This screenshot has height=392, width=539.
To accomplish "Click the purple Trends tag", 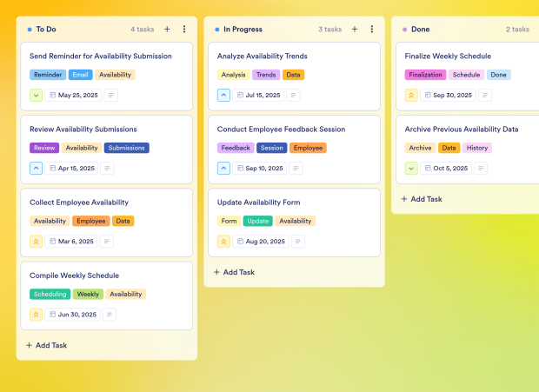I will coord(266,75).
